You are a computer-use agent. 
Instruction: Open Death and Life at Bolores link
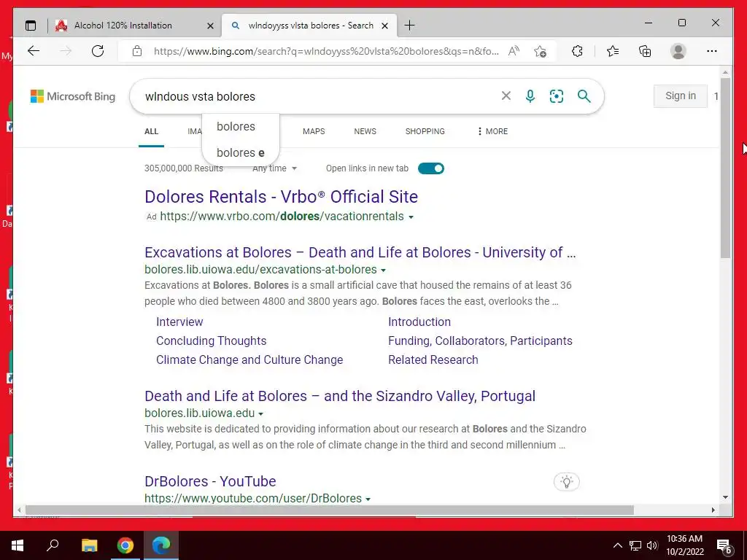pos(340,396)
